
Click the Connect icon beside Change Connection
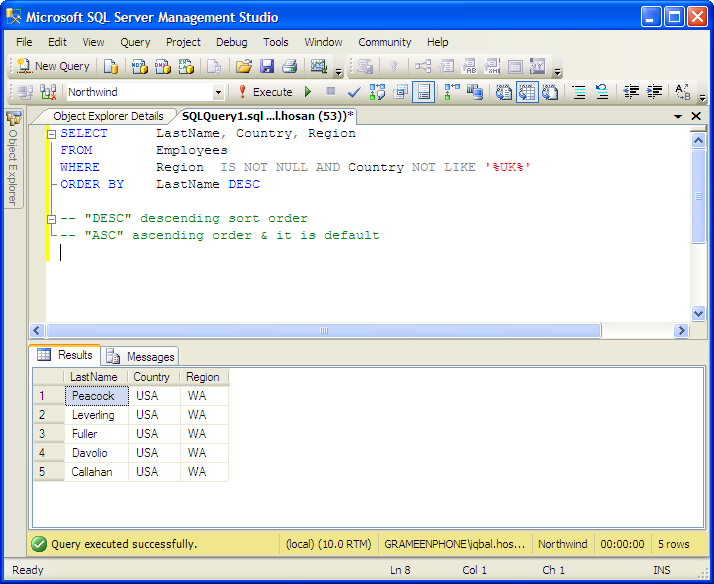(25, 92)
